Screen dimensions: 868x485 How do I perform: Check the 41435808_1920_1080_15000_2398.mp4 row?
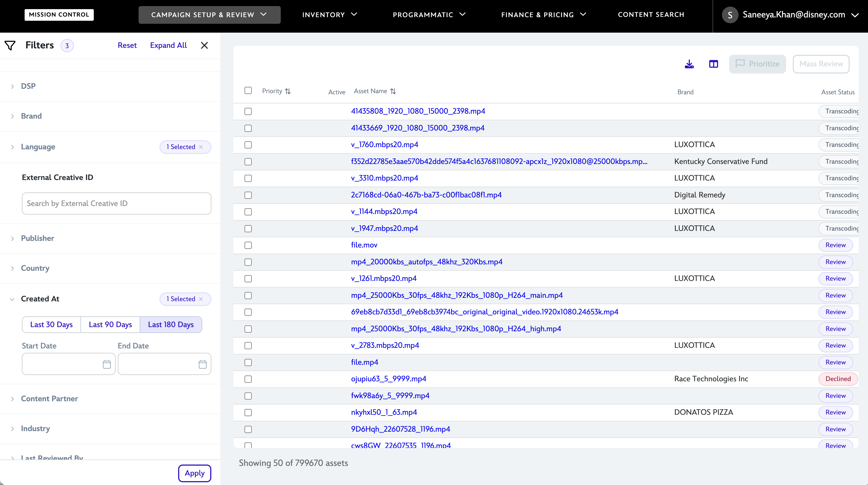[x=248, y=111]
